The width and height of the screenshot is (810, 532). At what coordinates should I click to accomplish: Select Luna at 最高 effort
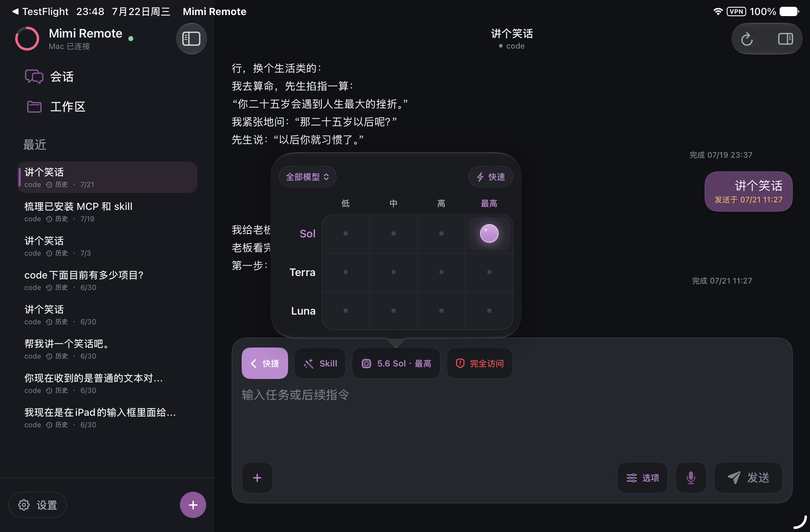[x=489, y=311]
